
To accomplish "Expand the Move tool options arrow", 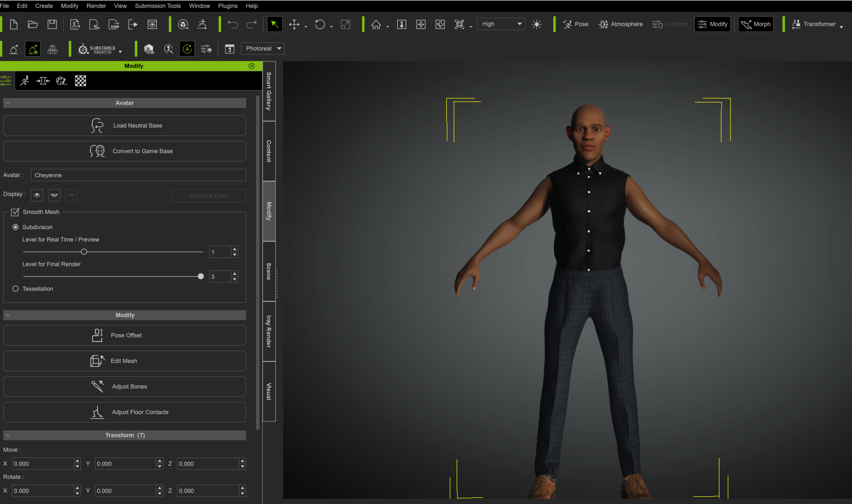I will click(x=306, y=27).
